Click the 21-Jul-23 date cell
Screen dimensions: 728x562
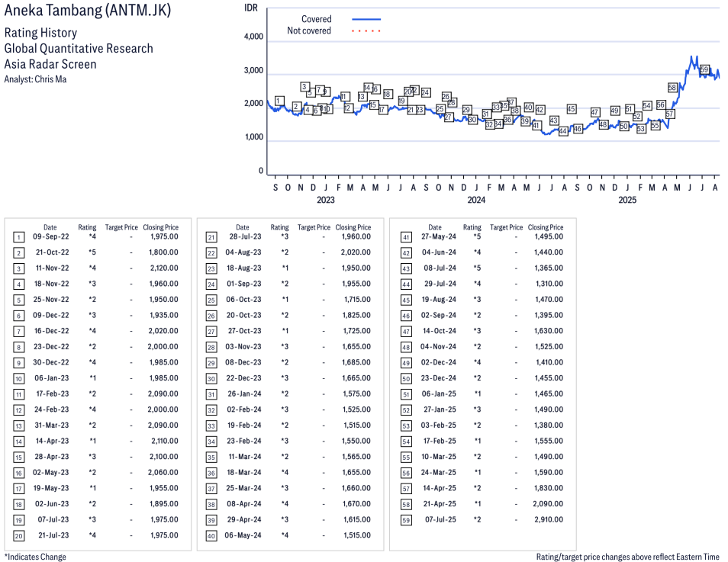tap(53, 535)
